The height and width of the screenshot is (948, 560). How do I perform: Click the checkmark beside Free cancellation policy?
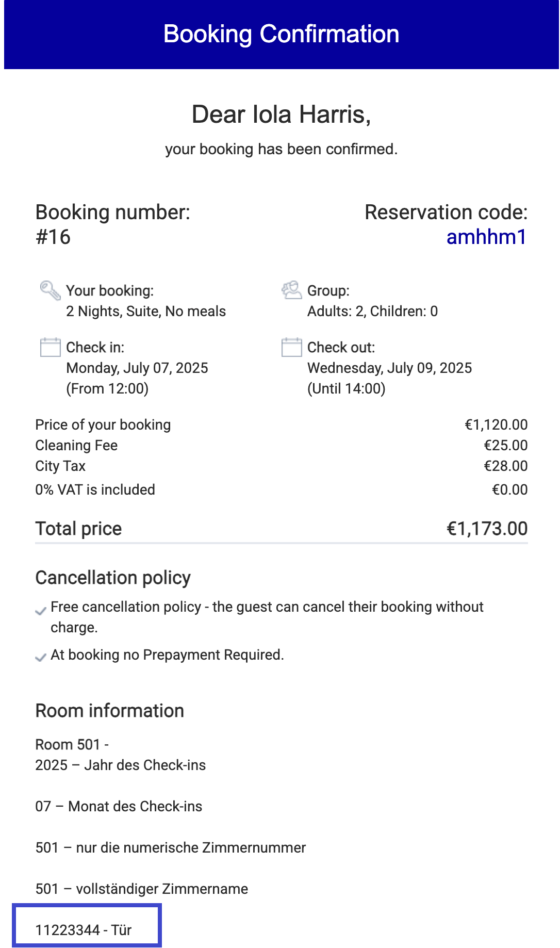[x=41, y=612]
